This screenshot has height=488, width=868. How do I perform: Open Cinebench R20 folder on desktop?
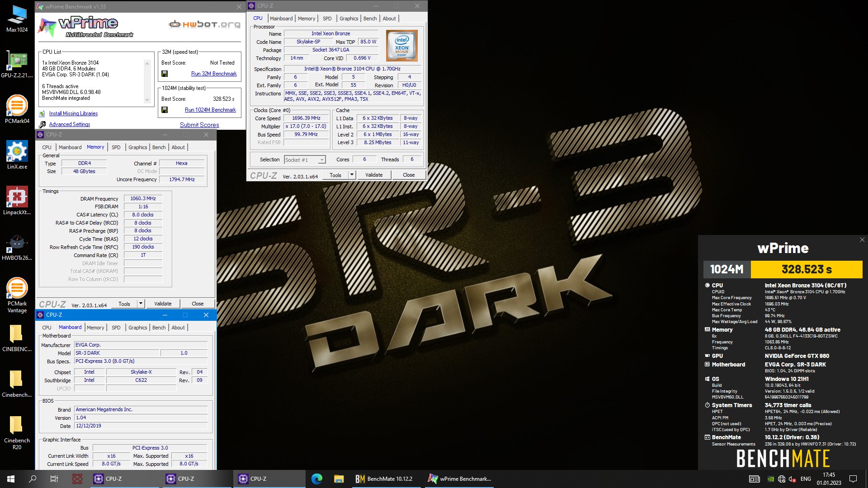(17, 432)
